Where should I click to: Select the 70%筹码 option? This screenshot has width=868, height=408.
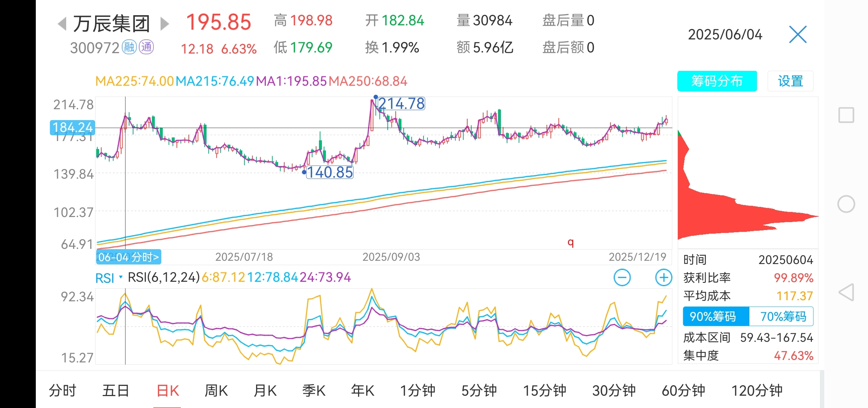pos(783,316)
